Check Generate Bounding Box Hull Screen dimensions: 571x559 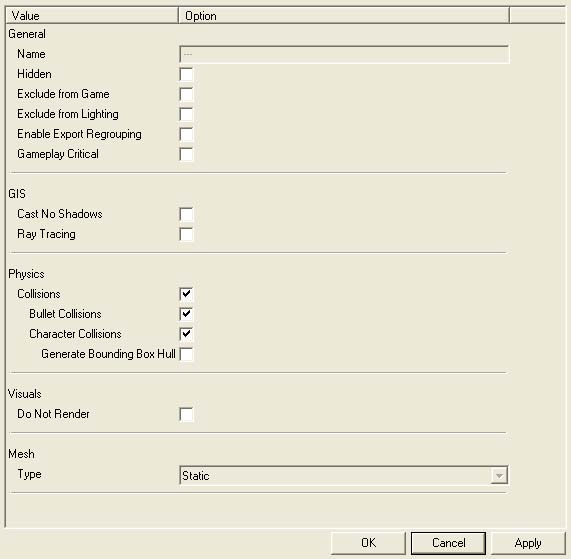pyautogui.click(x=186, y=354)
